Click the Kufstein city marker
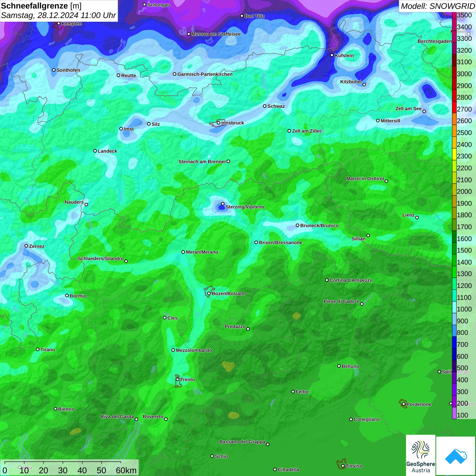This screenshot has width=476, height=476. [332, 55]
